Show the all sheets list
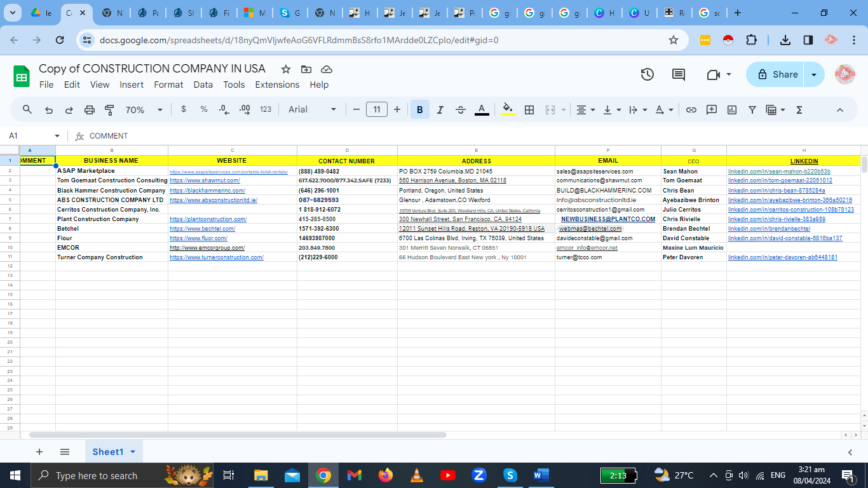Viewport: 868px width, 488px height. [x=65, y=452]
